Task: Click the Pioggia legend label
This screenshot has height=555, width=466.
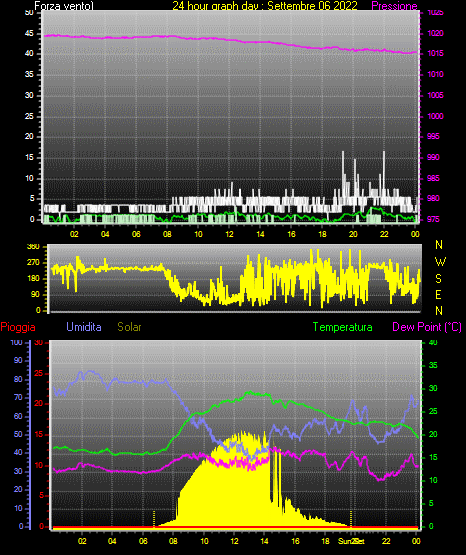Action: click(18, 327)
